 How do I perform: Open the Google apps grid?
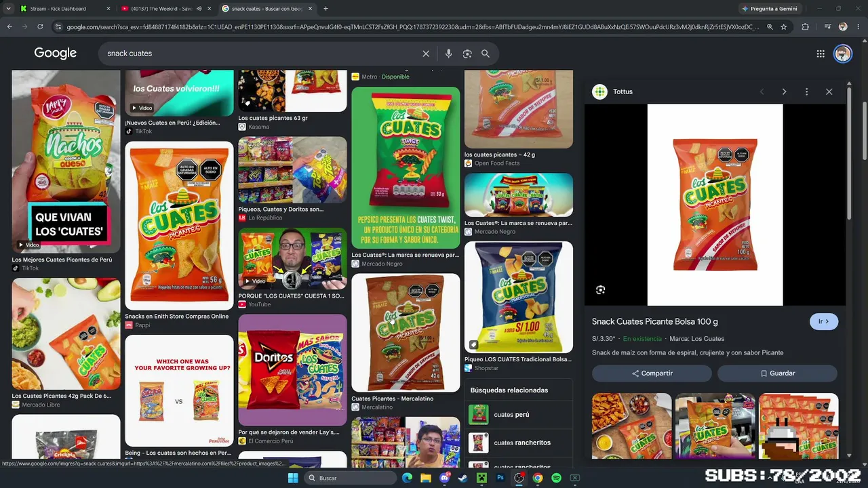point(821,54)
